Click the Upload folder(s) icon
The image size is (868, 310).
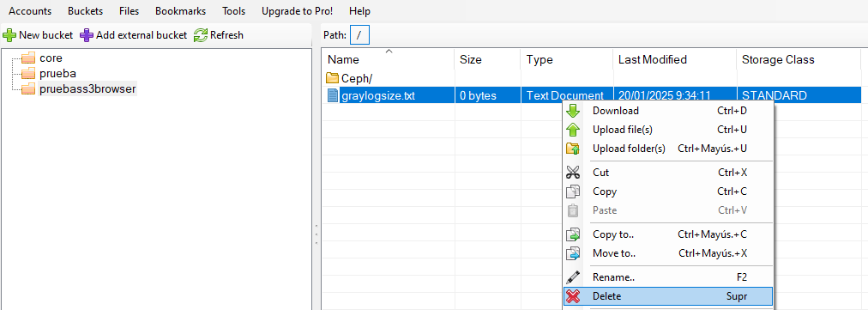click(573, 149)
